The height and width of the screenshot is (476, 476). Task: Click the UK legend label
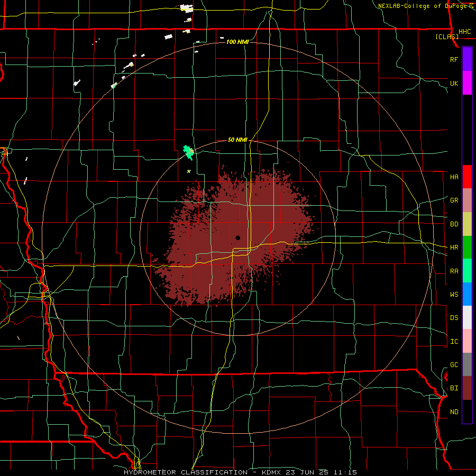pyautogui.click(x=454, y=83)
